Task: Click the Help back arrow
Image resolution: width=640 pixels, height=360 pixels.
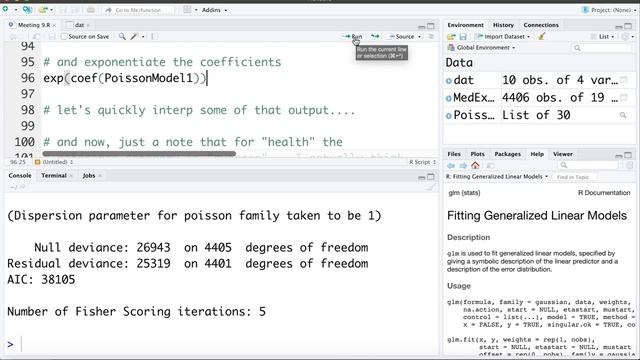Action: (451, 165)
